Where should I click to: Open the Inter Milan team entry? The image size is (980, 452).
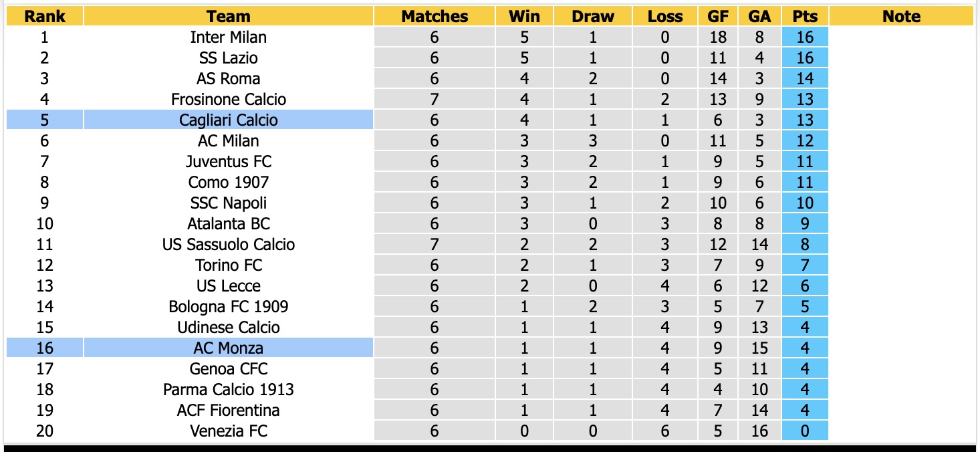[x=229, y=37]
